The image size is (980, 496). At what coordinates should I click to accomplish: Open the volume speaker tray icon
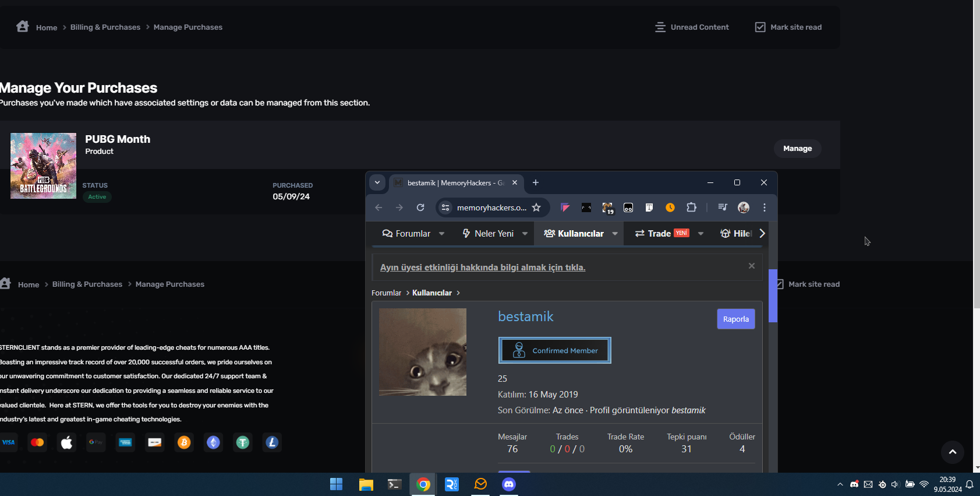click(x=895, y=484)
